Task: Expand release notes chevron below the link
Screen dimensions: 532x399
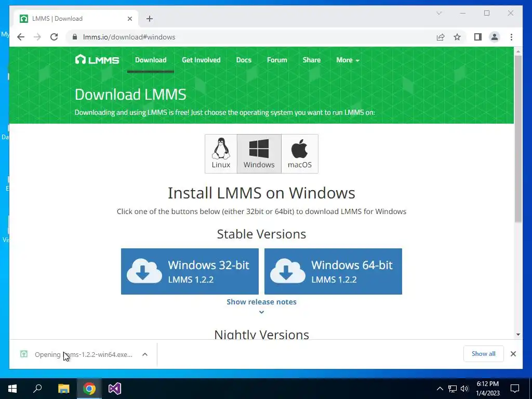Action: click(262, 312)
